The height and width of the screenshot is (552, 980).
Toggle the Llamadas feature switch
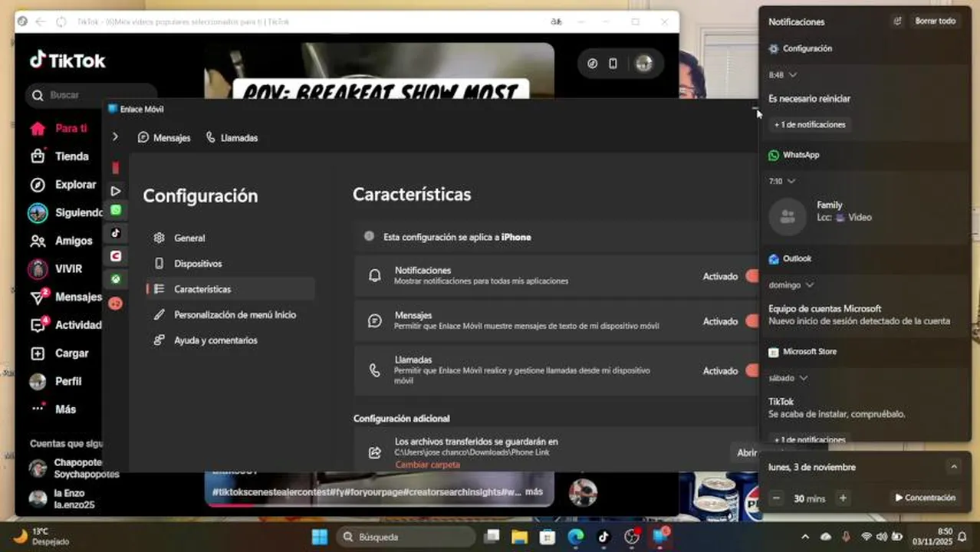[x=751, y=370]
